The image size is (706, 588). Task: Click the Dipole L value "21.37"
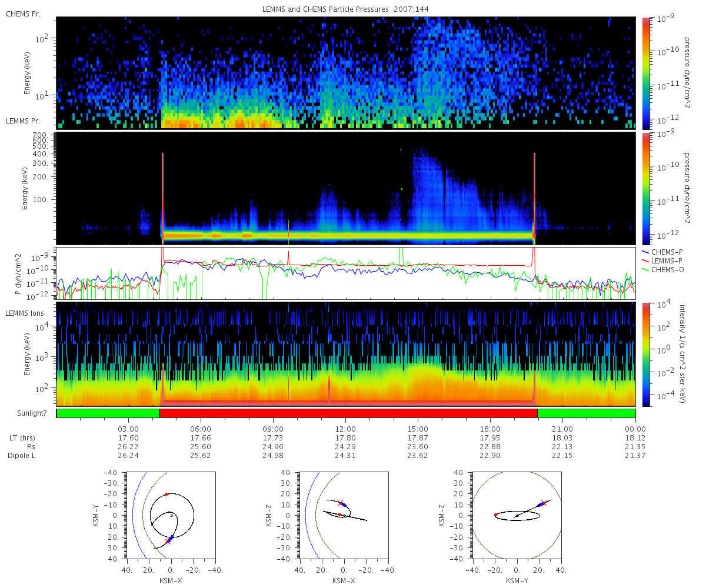[x=635, y=456]
